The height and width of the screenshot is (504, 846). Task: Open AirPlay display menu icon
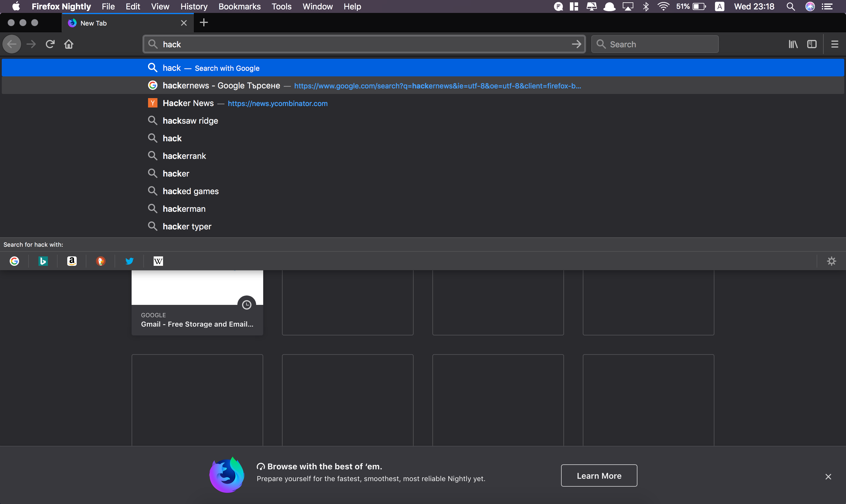click(628, 6)
